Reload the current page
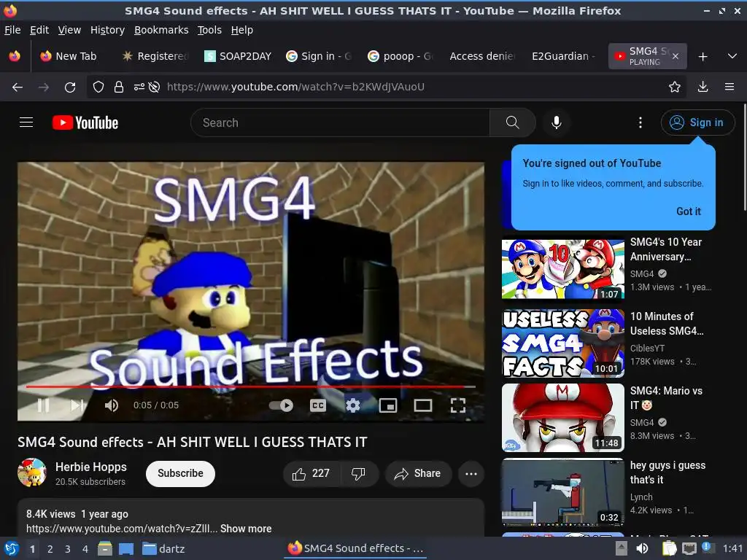Viewport: 747px width, 560px height. [70, 87]
